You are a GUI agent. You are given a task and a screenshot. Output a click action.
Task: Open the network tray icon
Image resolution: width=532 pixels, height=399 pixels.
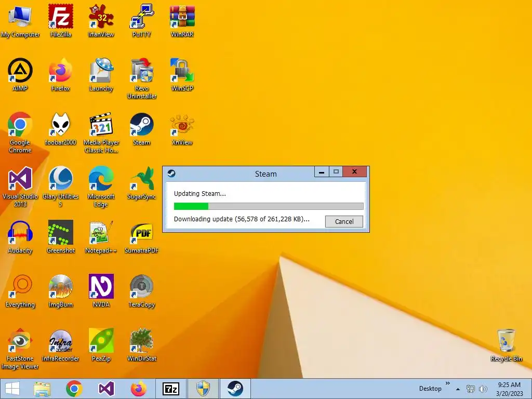coord(471,389)
